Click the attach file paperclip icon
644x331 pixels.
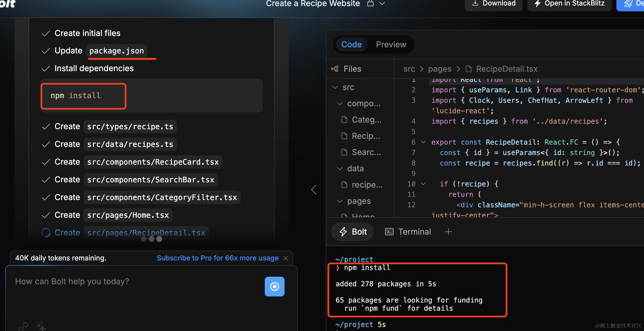pos(23,326)
